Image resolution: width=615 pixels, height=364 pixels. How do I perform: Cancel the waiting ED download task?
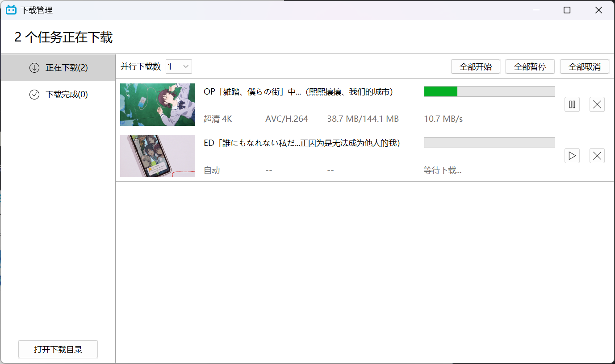click(597, 155)
